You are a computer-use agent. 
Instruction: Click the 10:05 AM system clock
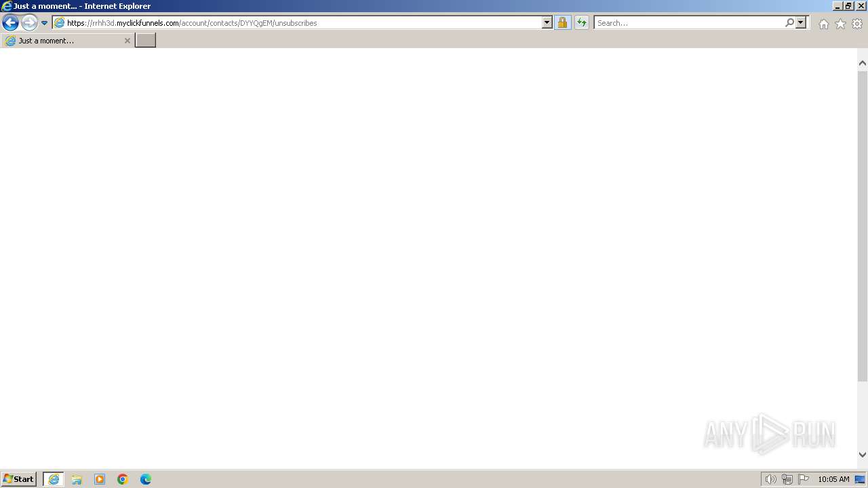point(833,479)
